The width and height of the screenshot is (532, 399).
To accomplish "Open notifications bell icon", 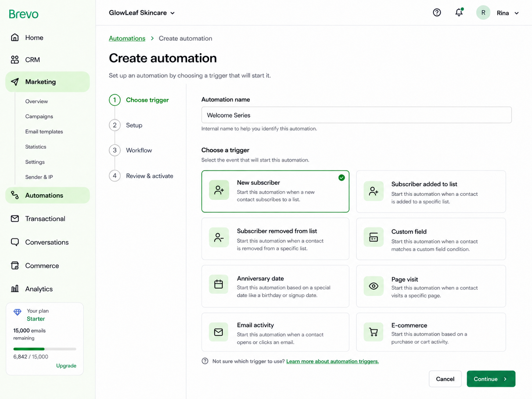I will click(x=459, y=12).
